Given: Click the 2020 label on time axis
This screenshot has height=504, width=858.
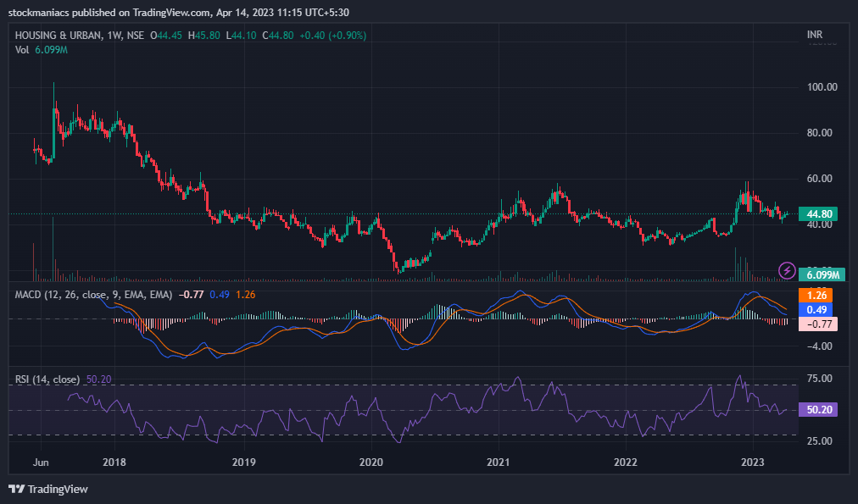Looking at the screenshot, I should (x=371, y=462).
